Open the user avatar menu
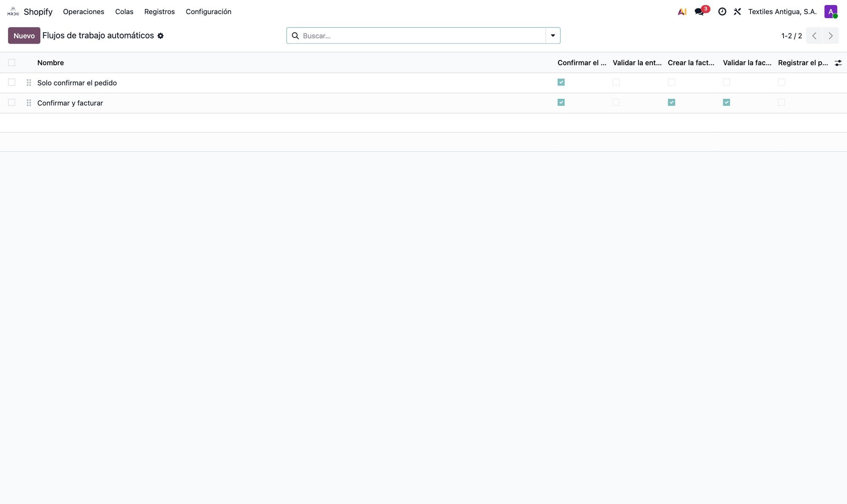Image resolution: width=847 pixels, height=504 pixels. pyautogui.click(x=831, y=12)
